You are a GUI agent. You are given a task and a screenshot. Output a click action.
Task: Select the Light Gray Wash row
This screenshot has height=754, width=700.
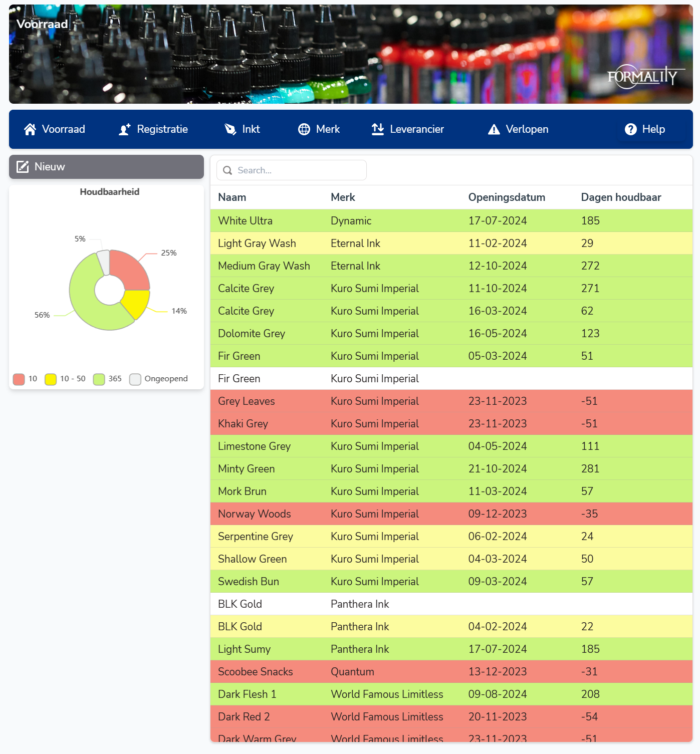[451, 243]
